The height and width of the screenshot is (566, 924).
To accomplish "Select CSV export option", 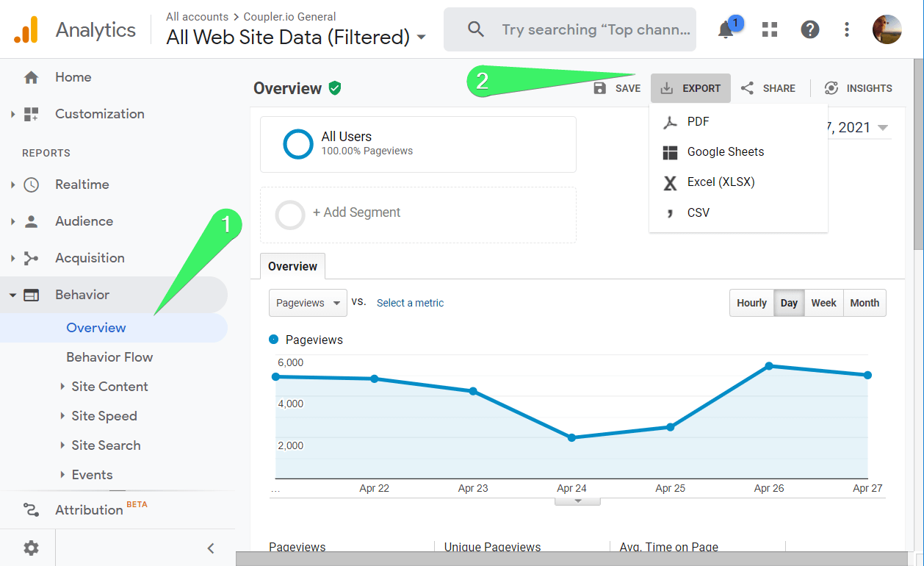I will click(698, 212).
